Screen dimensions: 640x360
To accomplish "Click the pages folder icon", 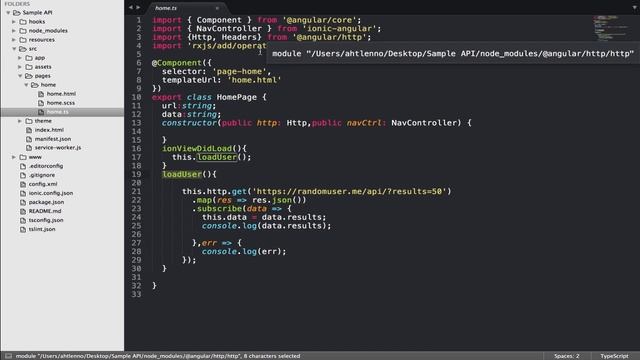I will pos(29,76).
